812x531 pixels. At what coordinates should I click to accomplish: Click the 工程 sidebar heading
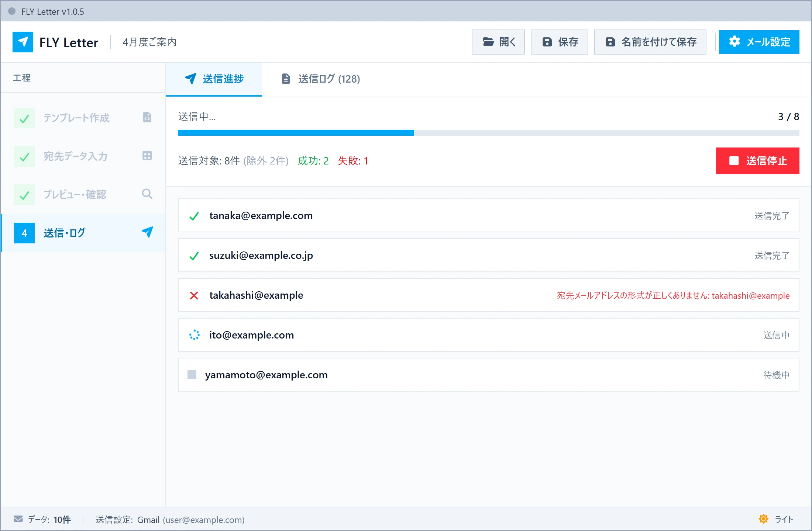click(x=22, y=78)
